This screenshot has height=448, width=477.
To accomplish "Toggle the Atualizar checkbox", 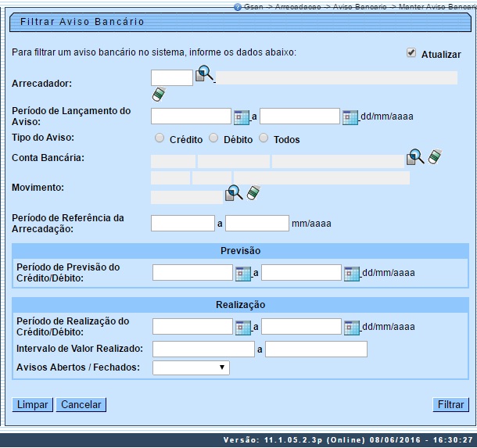I will tap(411, 52).
